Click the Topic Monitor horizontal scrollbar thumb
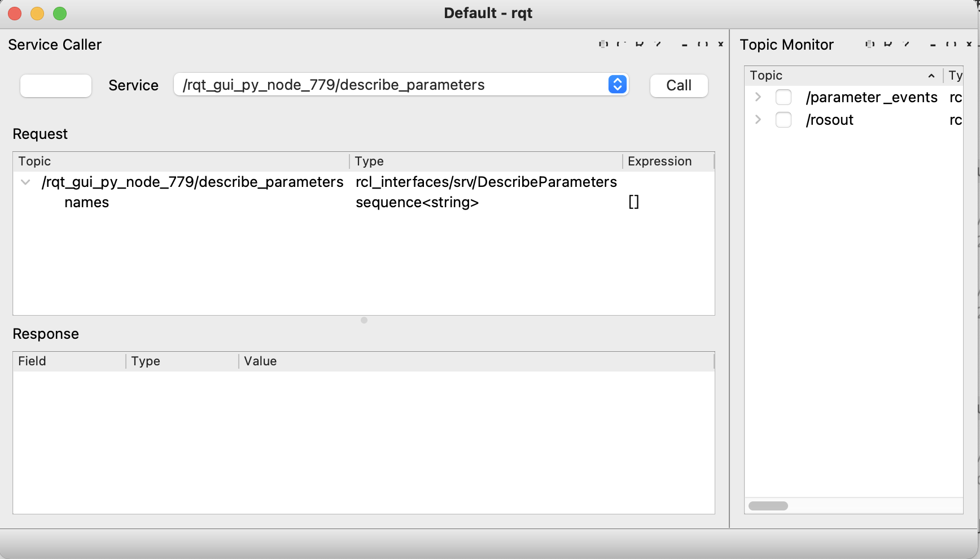Screen dimensions: 980x559 click(768, 506)
